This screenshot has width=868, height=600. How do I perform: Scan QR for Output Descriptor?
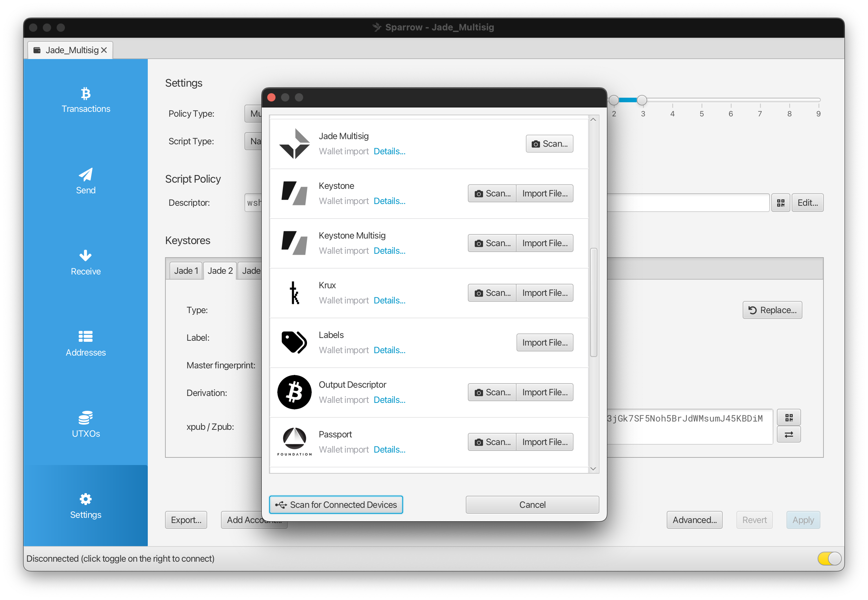pos(492,392)
